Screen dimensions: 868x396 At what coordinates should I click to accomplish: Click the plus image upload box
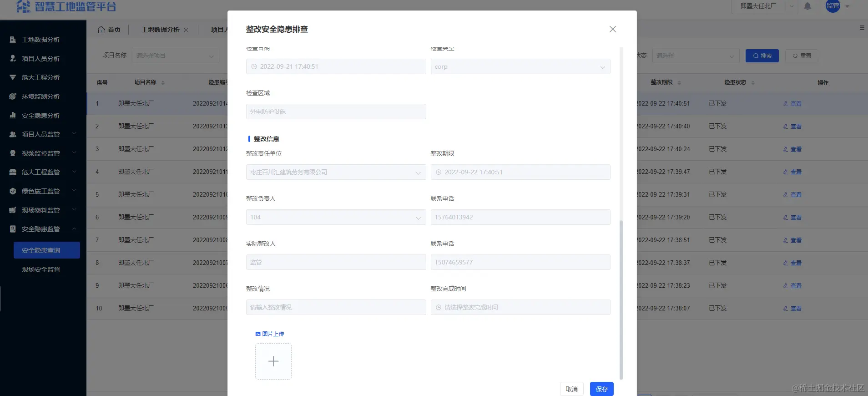pos(273,361)
